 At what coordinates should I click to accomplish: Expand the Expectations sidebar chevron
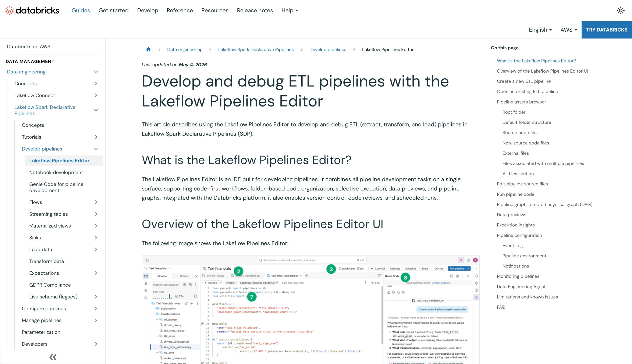(96, 273)
